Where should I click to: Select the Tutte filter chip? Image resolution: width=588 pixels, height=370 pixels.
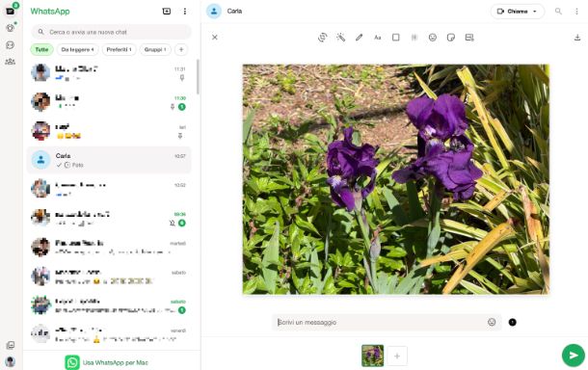point(41,49)
